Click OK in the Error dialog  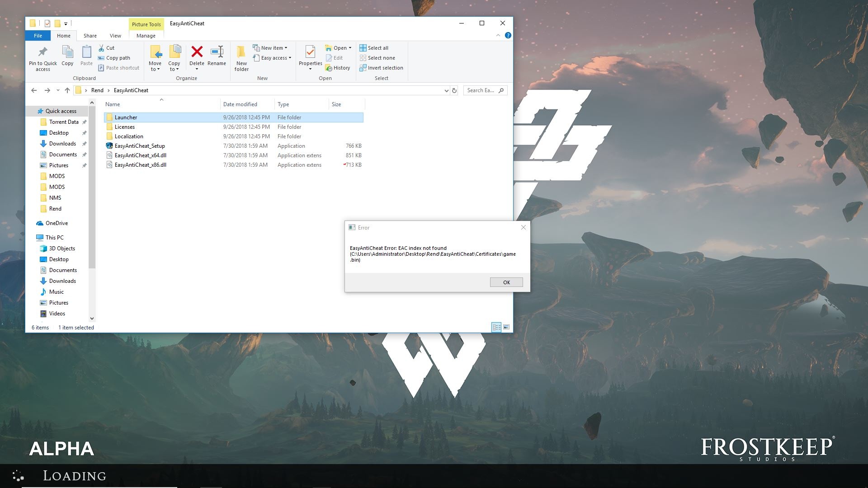pyautogui.click(x=506, y=282)
